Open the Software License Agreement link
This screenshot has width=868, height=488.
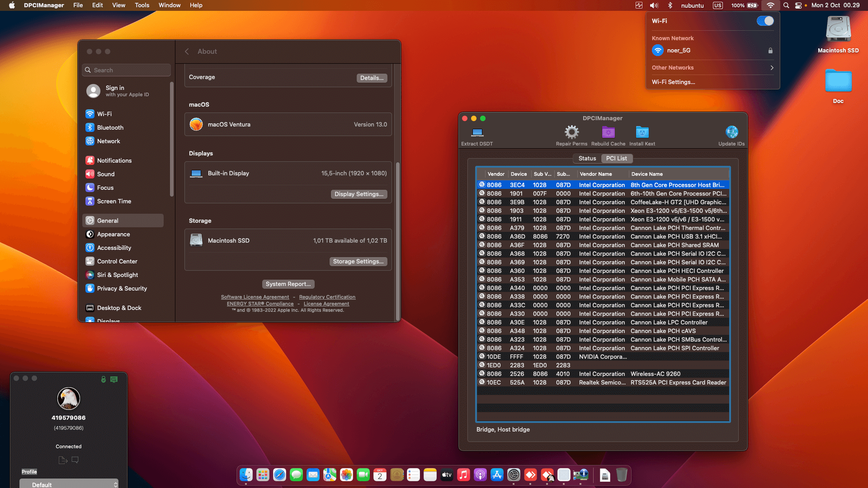(x=255, y=297)
